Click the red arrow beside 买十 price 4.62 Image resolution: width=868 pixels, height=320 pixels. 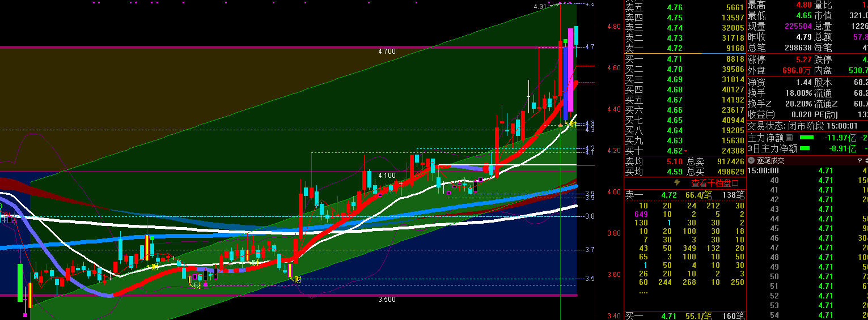(x=687, y=151)
